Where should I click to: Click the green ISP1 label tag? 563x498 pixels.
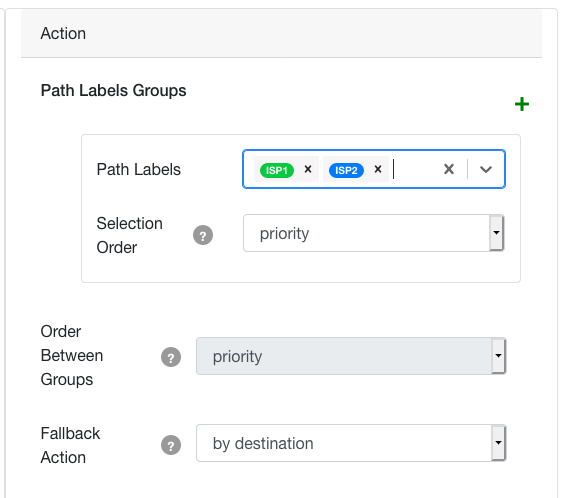(277, 170)
